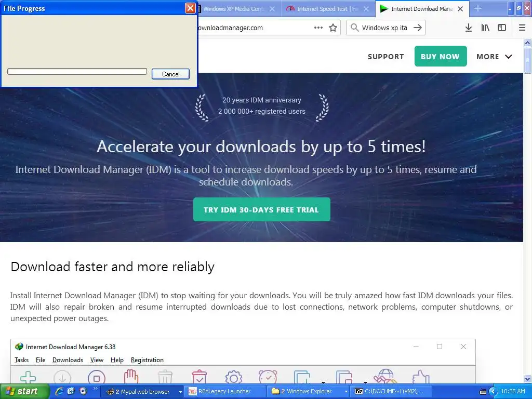532x399 pixels.
Task: Submit the search with the arrow button
Action: point(418,28)
